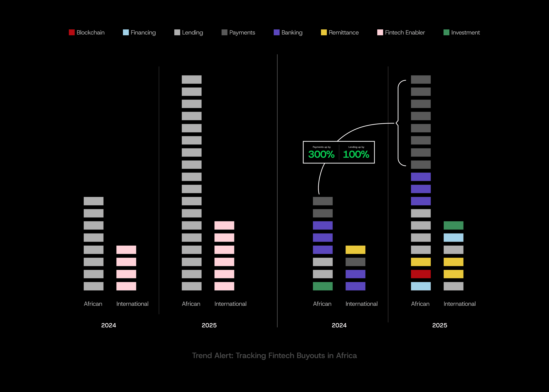This screenshot has height=392, width=549.
Task: Click the green 100% lending figure
Action: 356,154
